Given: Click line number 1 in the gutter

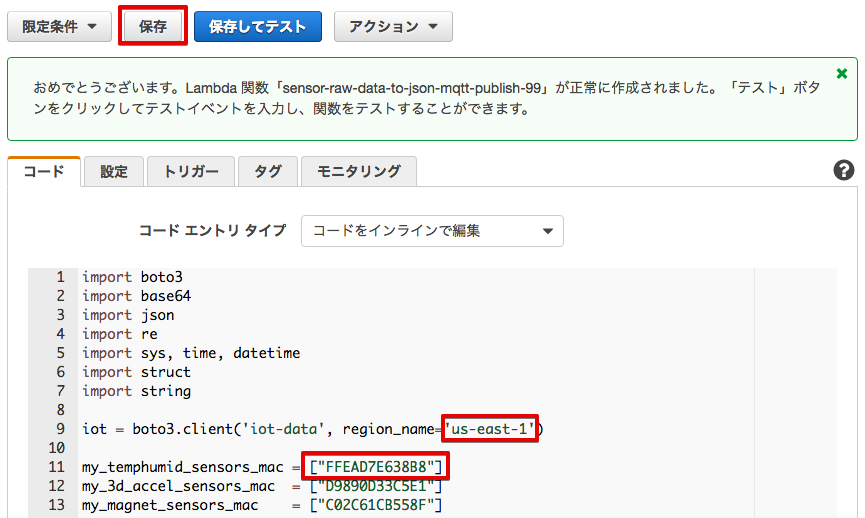Looking at the screenshot, I should click(x=60, y=277).
